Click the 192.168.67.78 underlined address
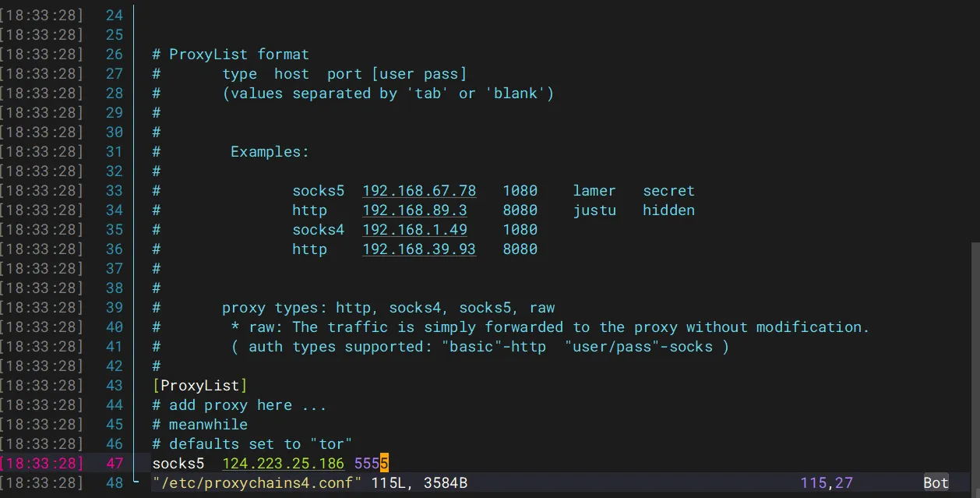The width and height of the screenshot is (980, 498). (x=419, y=191)
